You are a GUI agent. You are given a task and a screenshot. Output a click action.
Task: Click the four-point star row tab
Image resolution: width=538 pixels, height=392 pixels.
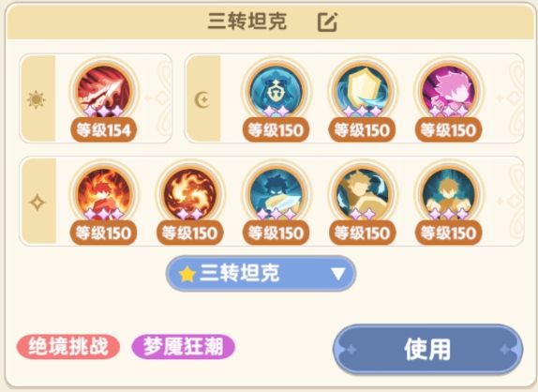tap(37, 202)
